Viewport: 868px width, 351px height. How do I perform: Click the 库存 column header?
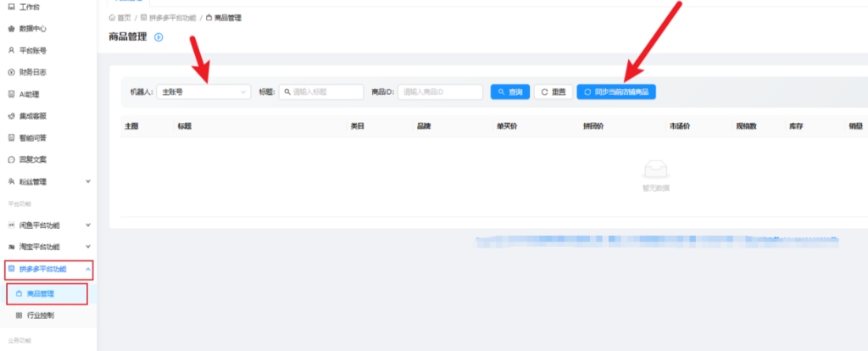[795, 126]
